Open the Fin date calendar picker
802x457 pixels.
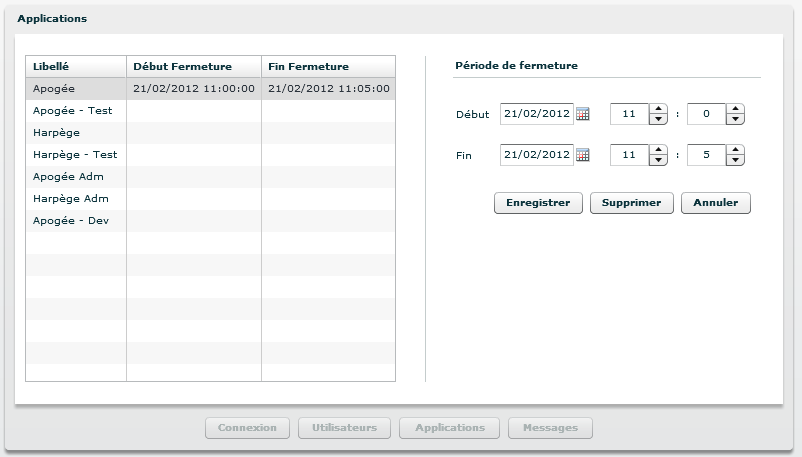coord(583,155)
